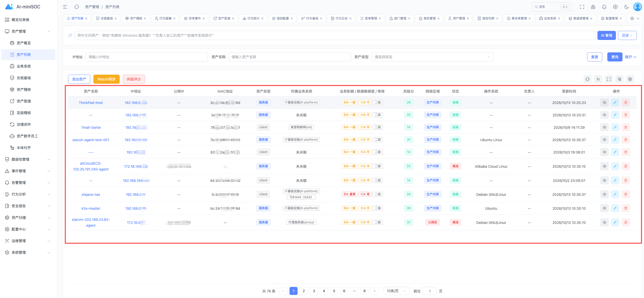The height and width of the screenshot is (298, 644).
Task: Open the notification bell
Action: point(604,7)
